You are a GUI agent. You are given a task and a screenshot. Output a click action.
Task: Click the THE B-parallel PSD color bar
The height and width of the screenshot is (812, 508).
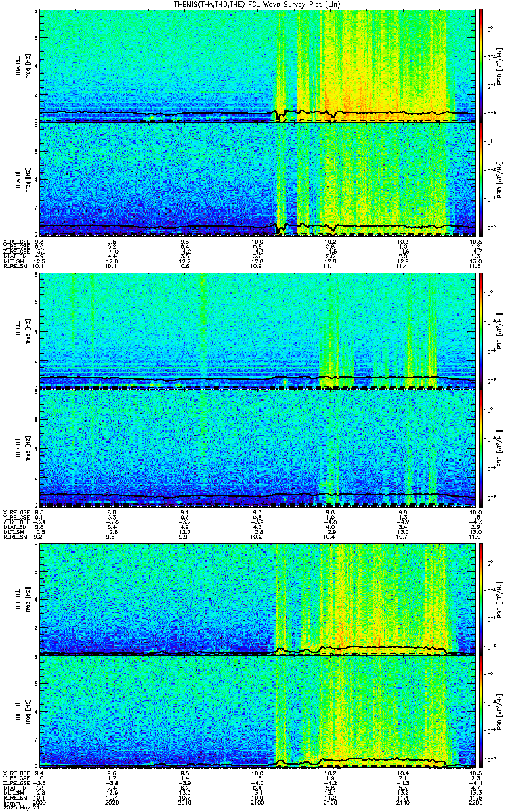[x=482, y=713]
